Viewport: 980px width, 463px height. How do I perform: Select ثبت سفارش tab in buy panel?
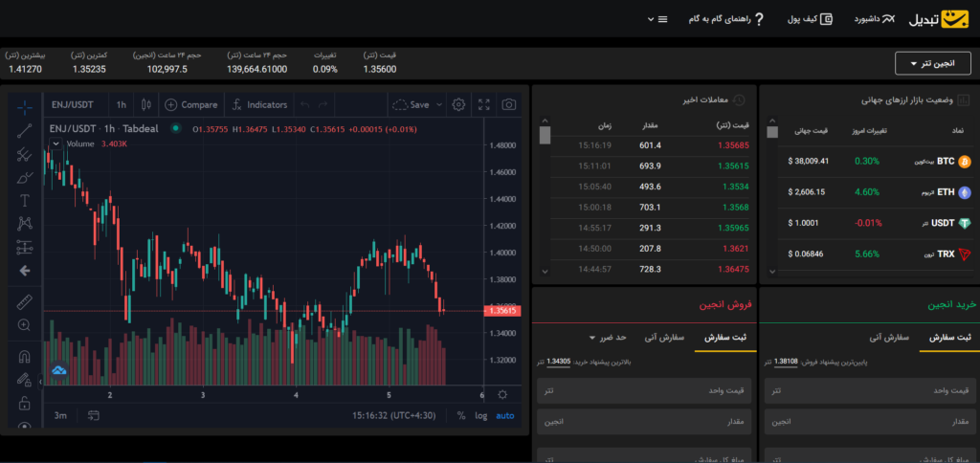(x=949, y=338)
